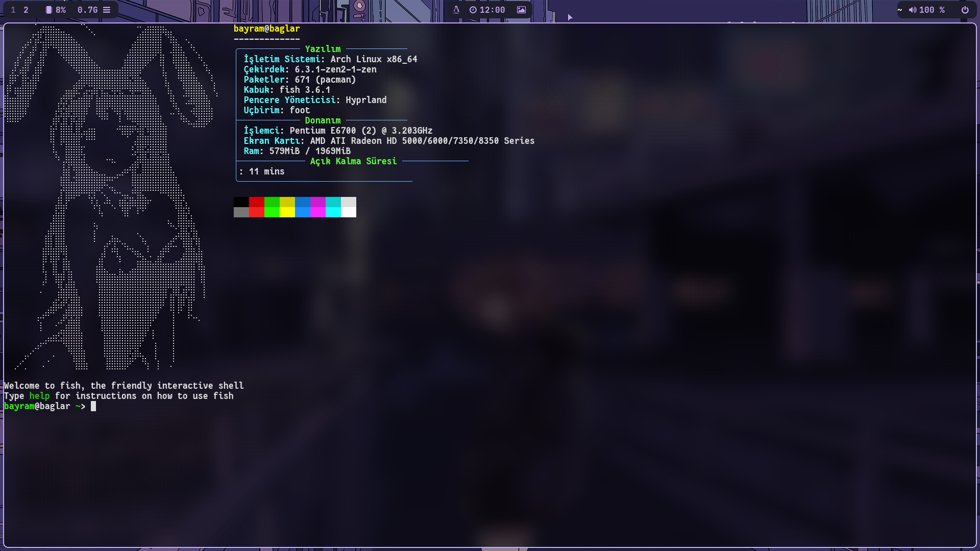
Task: Click the memory bars icon beside 0.7G
Action: [107, 10]
